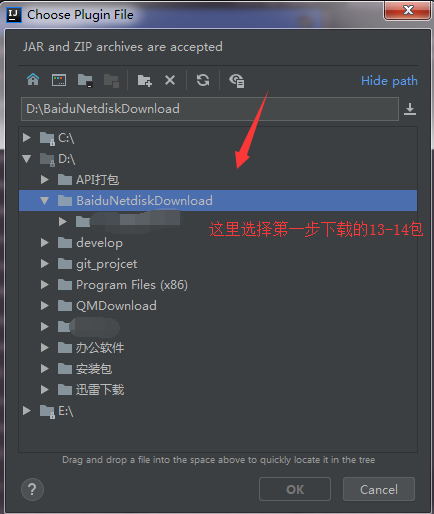Open recent path history download arrow
The image size is (434, 514).
(x=410, y=109)
